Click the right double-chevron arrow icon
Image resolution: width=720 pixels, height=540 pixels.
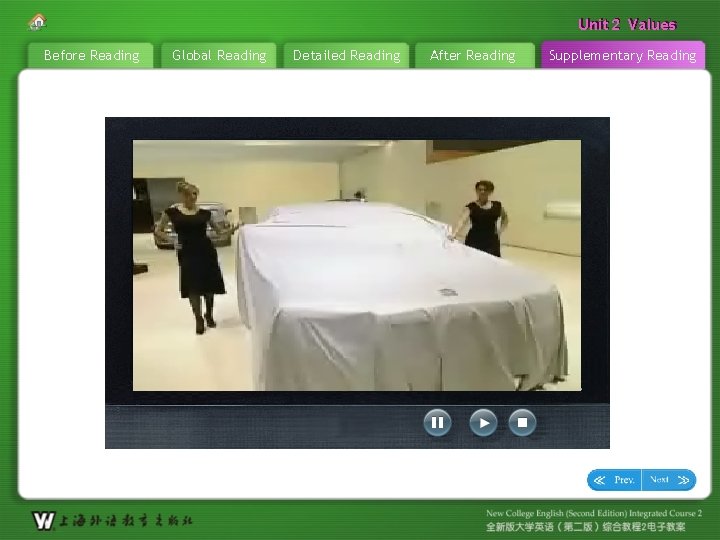point(683,480)
